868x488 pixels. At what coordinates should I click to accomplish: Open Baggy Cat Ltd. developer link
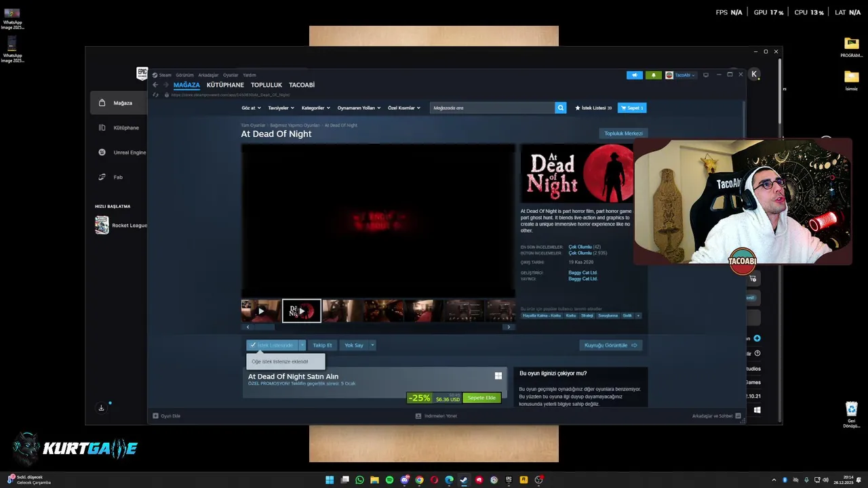coord(583,272)
